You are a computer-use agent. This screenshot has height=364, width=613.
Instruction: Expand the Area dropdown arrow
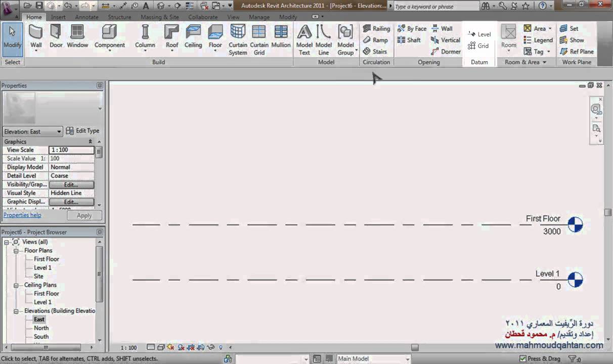550,29
